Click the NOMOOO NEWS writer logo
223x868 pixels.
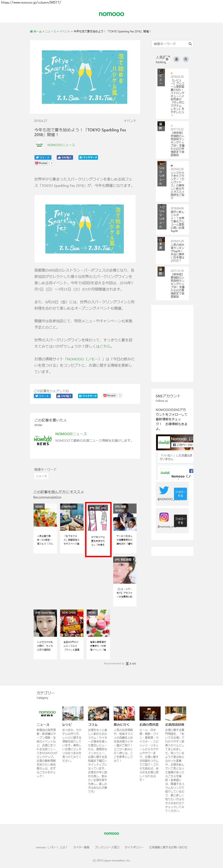click(43, 440)
